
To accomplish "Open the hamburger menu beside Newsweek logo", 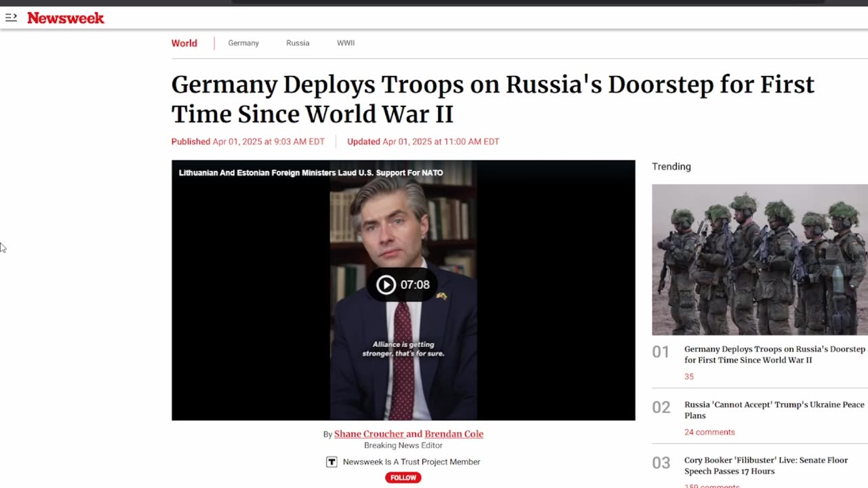I will 11,18.
